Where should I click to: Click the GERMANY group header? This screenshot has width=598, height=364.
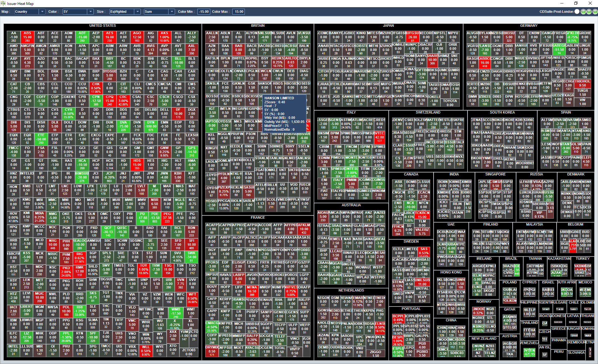point(529,26)
